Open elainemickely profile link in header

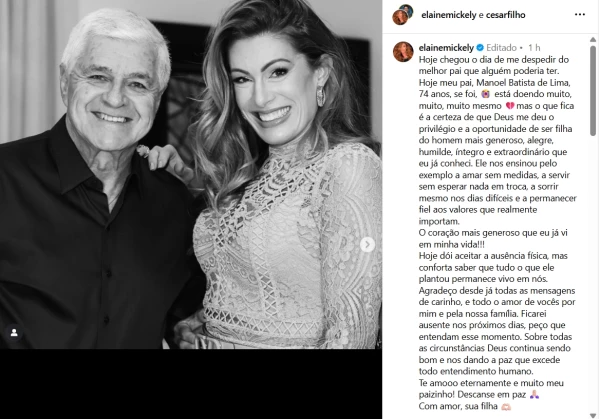tap(448, 15)
